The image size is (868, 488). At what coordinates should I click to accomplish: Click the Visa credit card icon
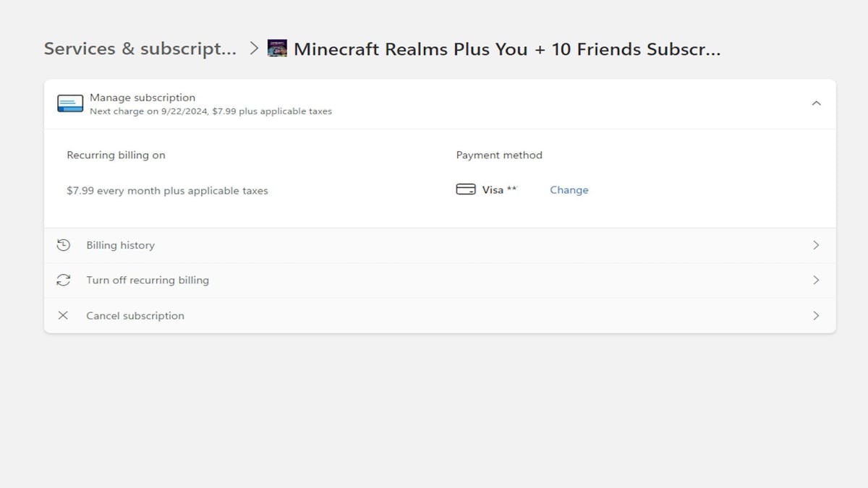[466, 189]
